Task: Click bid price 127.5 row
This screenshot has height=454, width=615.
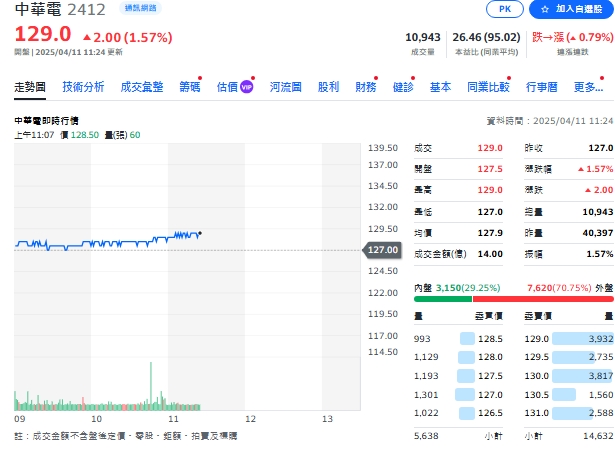Action: 458,376
